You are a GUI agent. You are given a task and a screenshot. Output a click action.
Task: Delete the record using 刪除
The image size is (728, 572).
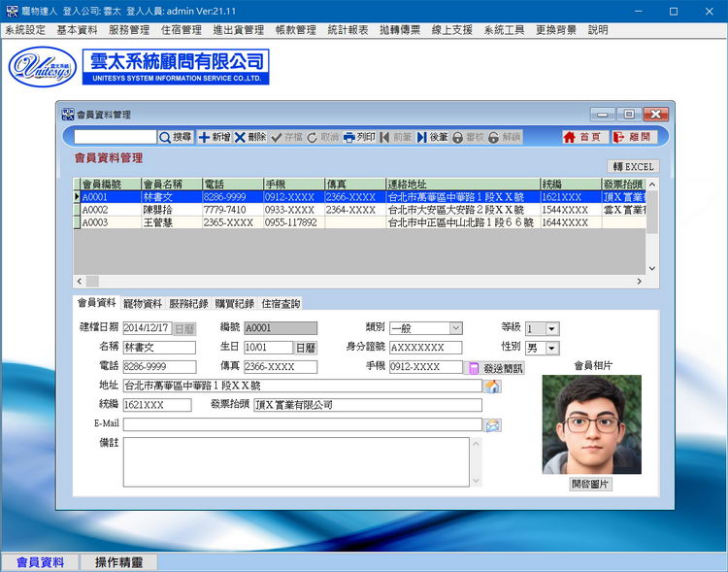(x=249, y=138)
